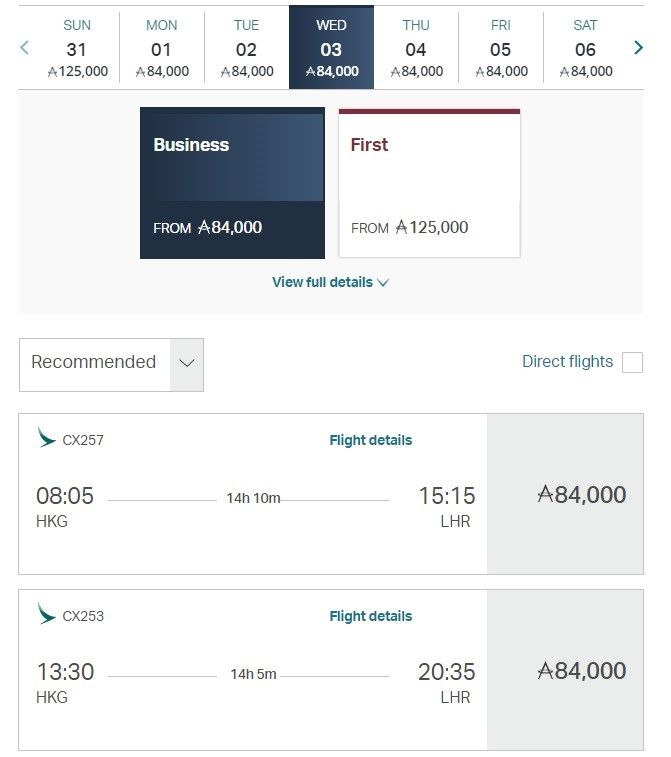Go to previous week with left arrow
The image size is (671, 757).
(25, 48)
